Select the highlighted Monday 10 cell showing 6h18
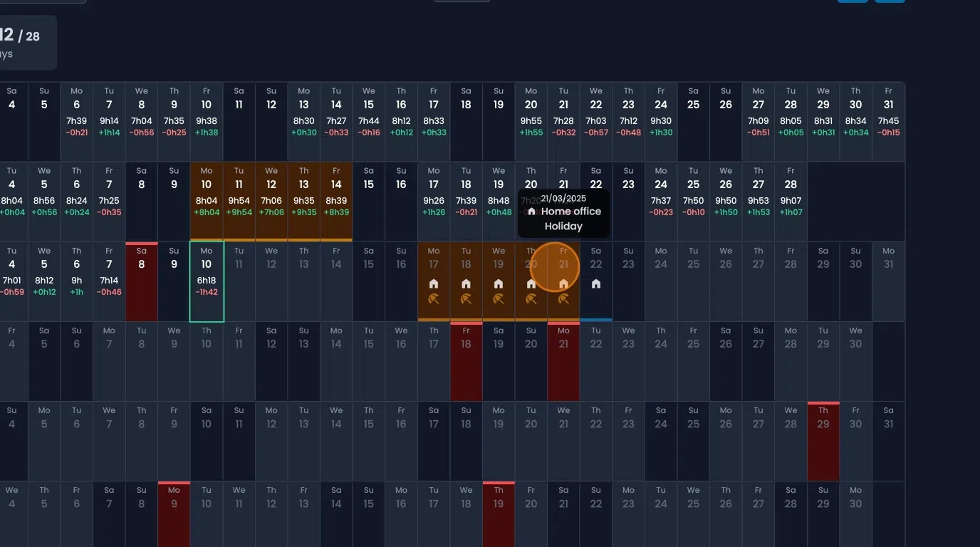The image size is (980, 547). pos(207,281)
